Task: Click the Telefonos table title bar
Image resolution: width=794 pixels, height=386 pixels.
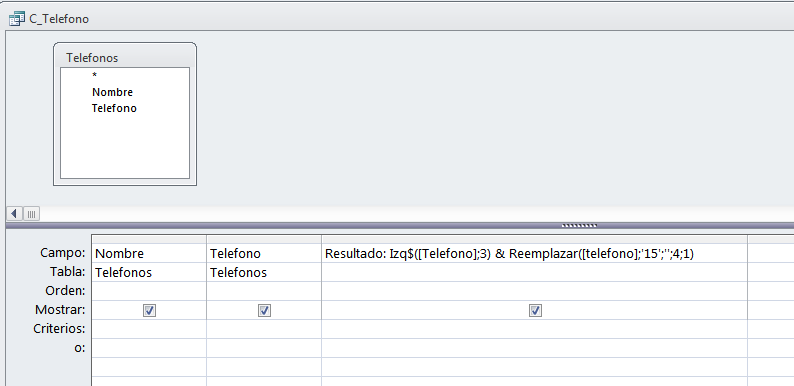Action: tap(125, 57)
